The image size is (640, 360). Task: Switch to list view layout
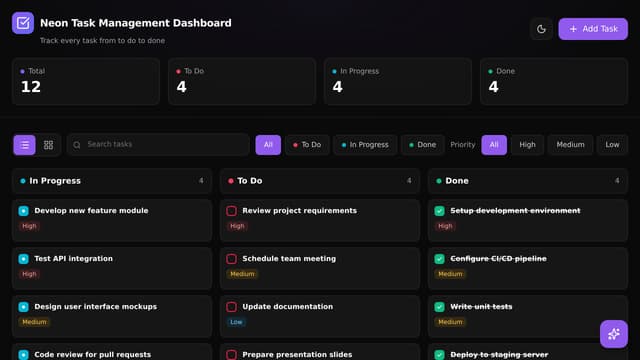click(x=24, y=145)
